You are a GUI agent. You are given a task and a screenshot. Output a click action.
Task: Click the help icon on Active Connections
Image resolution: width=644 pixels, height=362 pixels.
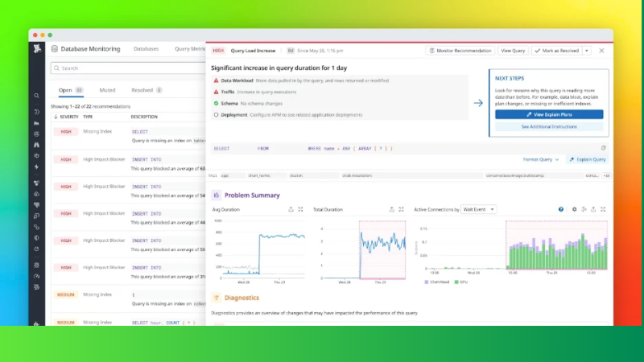tap(561, 209)
